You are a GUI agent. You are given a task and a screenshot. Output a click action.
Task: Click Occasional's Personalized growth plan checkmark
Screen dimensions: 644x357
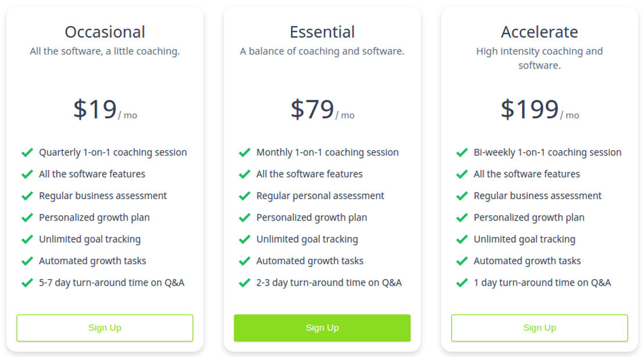pyautogui.click(x=27, y=218)
